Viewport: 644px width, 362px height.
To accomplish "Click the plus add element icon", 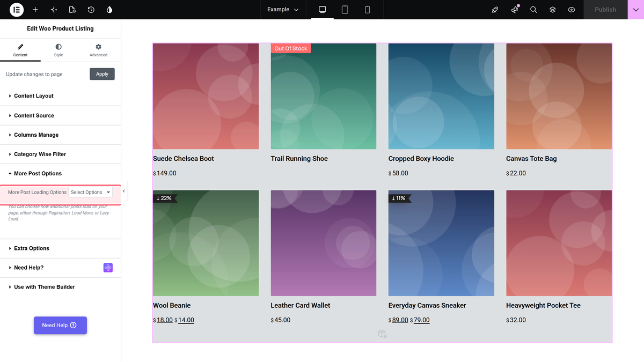I will [x=35, y=10].
